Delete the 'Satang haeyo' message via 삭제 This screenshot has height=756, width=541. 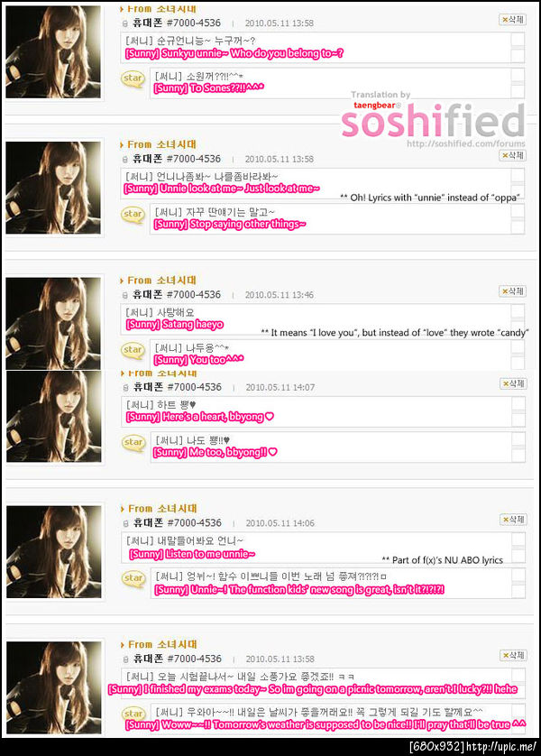[x=512, y=291]
